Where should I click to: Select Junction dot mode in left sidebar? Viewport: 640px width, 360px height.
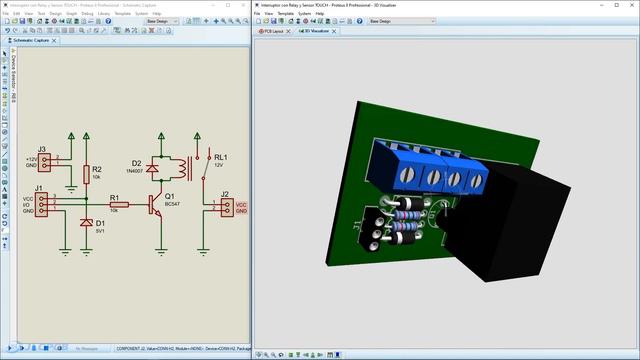4,67
